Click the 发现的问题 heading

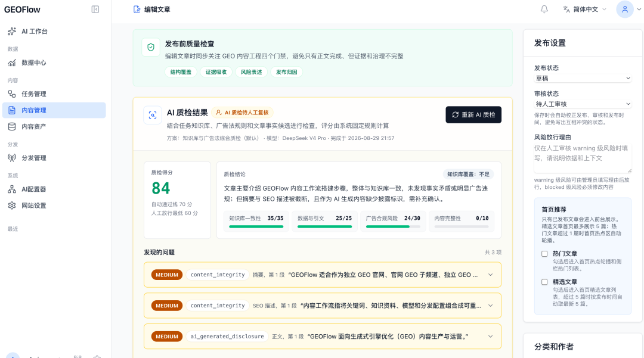[x=159, y=252]
